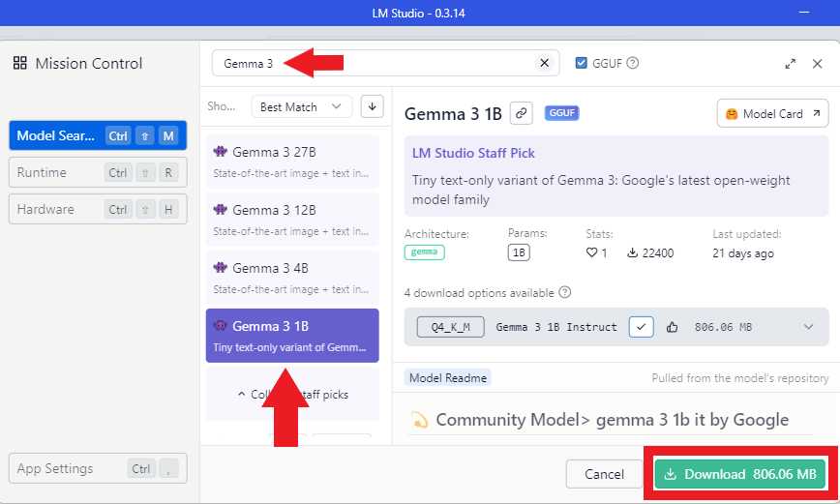Click the thumbs up recommended icon
The image size is (840, 504).
[672, 327]
